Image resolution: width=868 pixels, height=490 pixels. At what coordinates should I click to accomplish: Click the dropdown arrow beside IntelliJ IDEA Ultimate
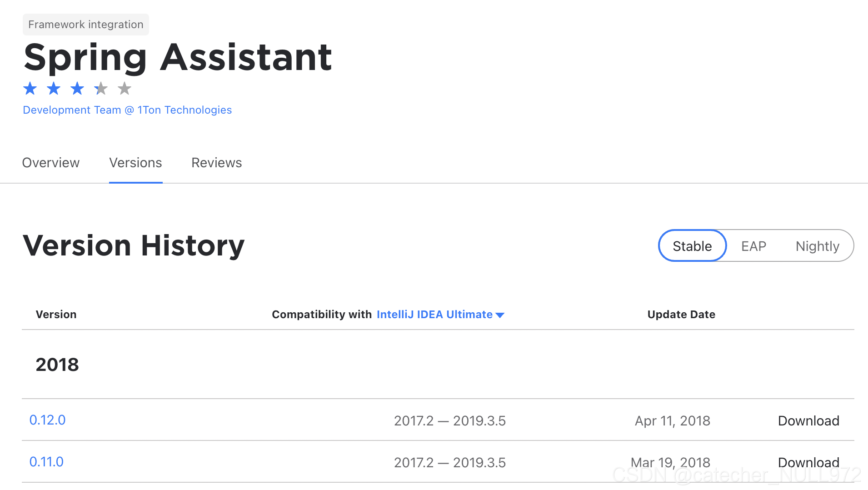[500, 315]
